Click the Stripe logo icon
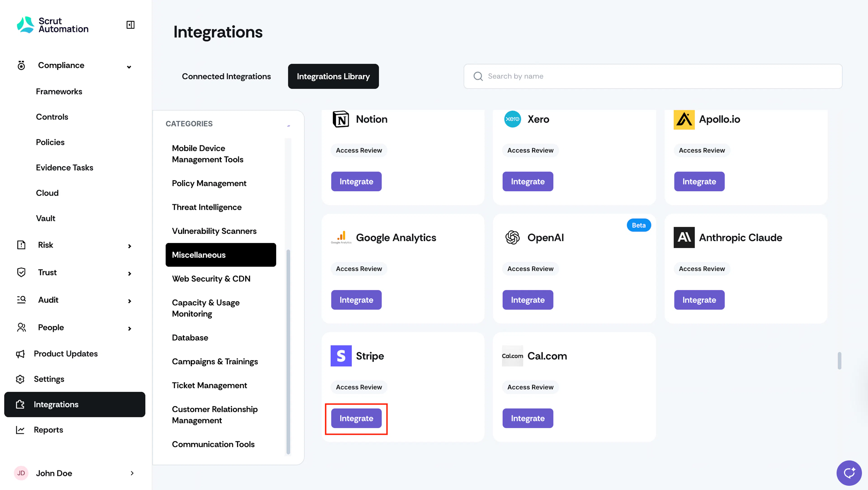Image resolution: width=868 pixels, height=490 pixels. 341,356
